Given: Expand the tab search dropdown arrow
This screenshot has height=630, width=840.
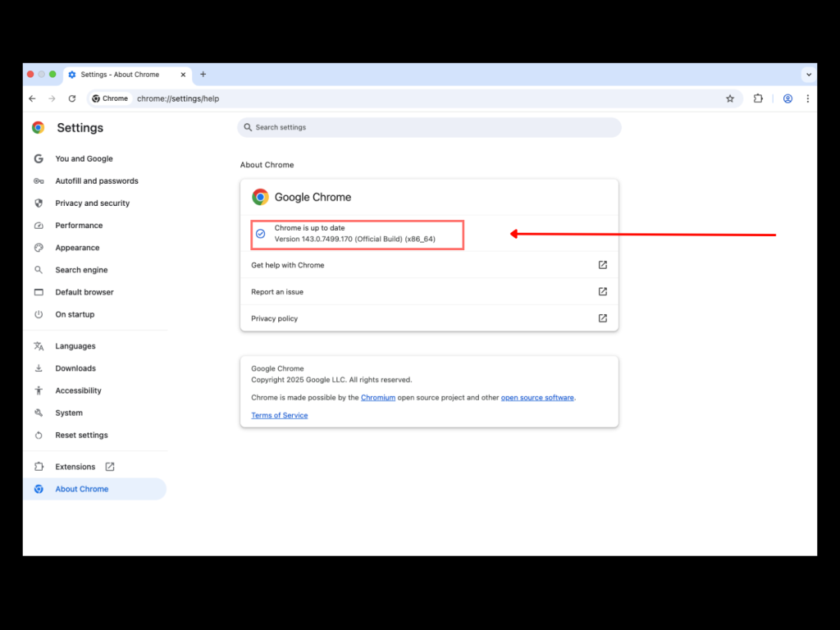Looking at the screenshot, I should (x=809, y=74).
